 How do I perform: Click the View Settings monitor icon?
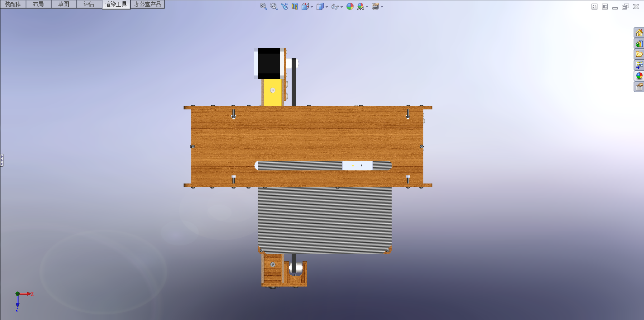coord(375,6)
